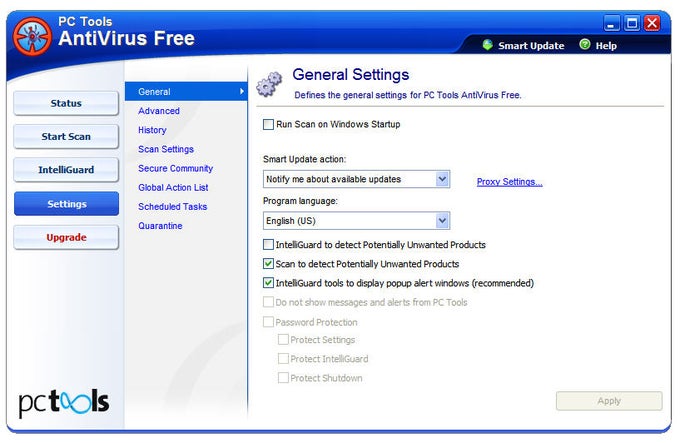This screenshot has width=680, height=443.
Task: Click the 'Defines the general settings' description text
Action: click(408, 95)
